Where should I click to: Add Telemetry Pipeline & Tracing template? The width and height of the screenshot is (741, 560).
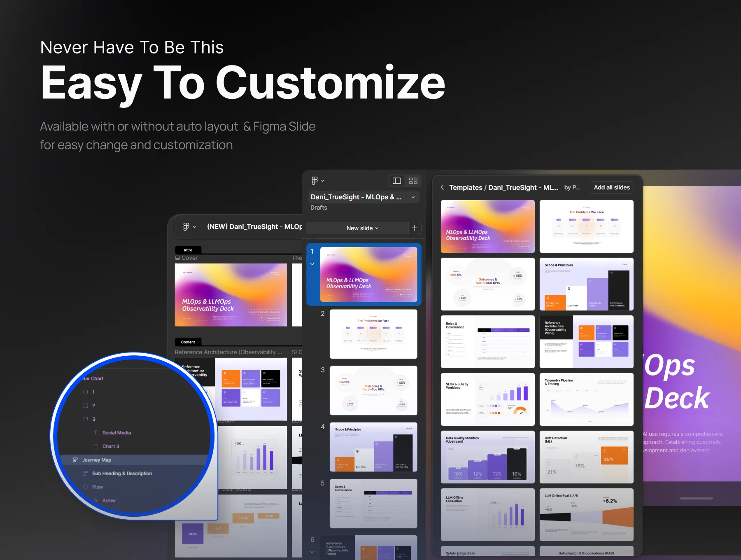click(x=586, y=399)
